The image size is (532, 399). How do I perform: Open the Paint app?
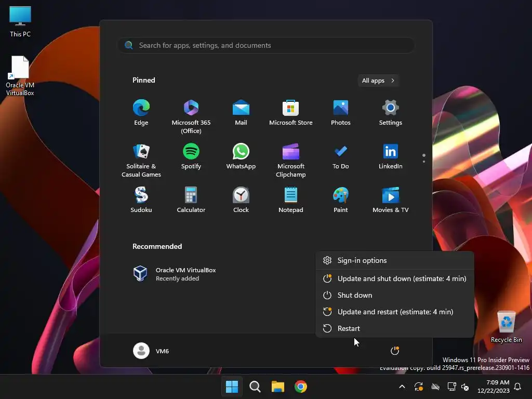[341, 200]
